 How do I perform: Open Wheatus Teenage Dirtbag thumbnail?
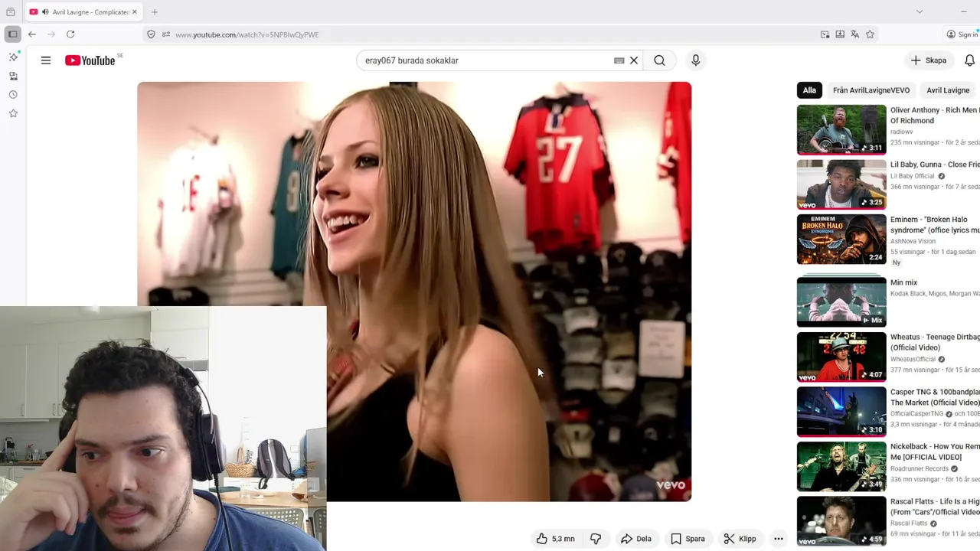coord(841,357)
